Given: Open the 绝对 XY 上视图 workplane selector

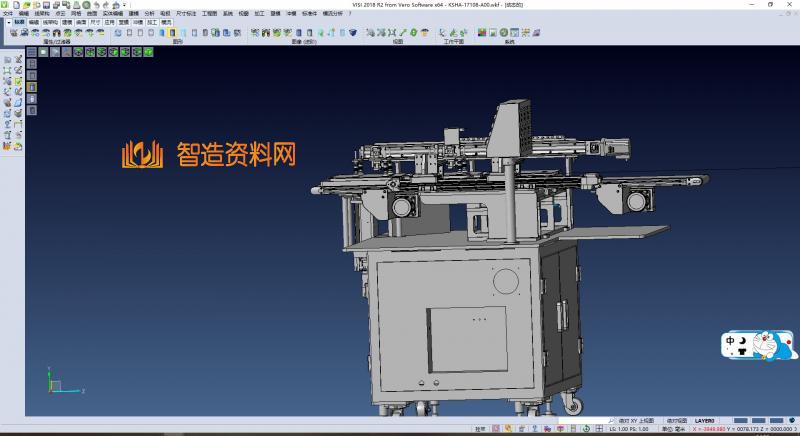Looking at the screenshot, I should coord(636,421).
